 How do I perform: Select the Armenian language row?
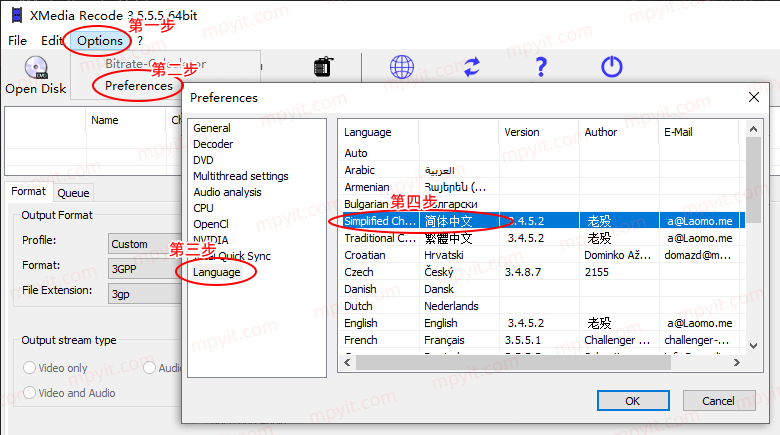(x=542, y=187)
